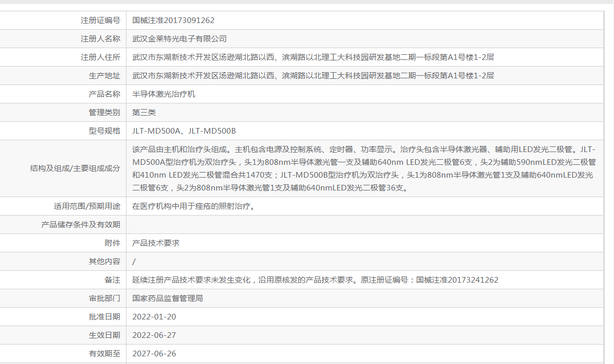Click the 备注 remark text about 延续注册
Image resolution: width=614 pixels, height=364 pixels.
point(315,280)
